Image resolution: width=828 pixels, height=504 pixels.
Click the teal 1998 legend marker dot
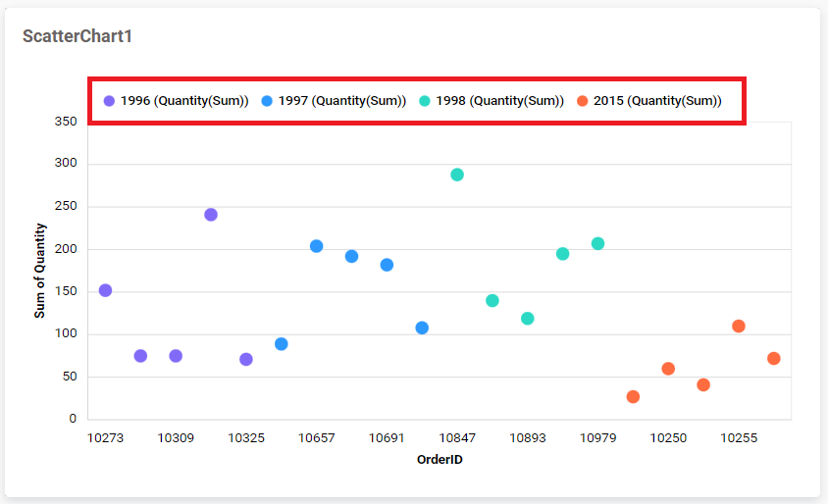click(425, 101)
